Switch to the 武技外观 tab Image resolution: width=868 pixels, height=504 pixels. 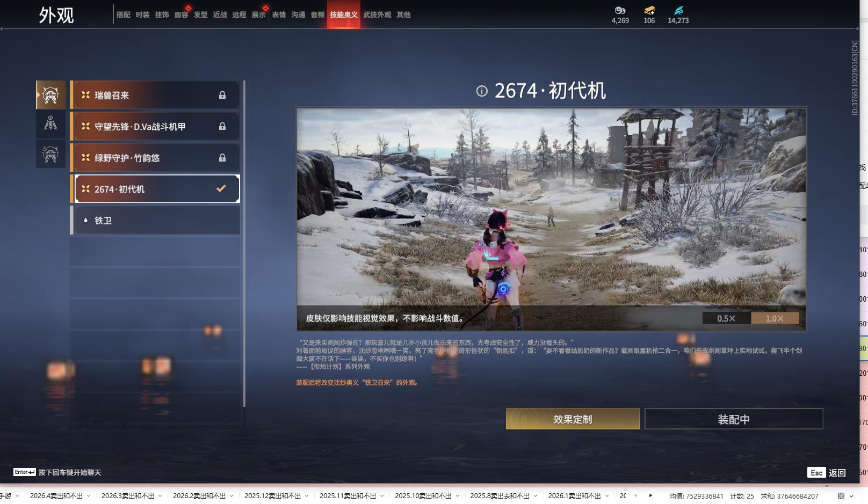click(377, 15)
